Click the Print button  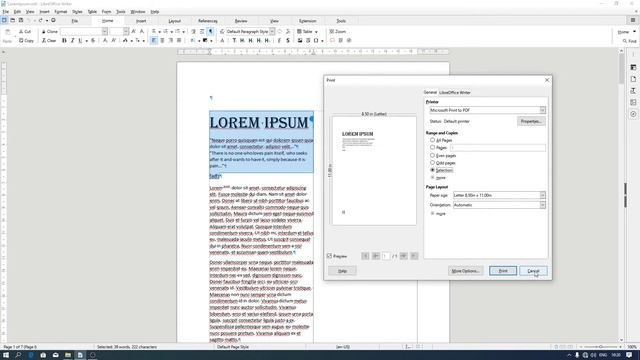pos(503,271)
